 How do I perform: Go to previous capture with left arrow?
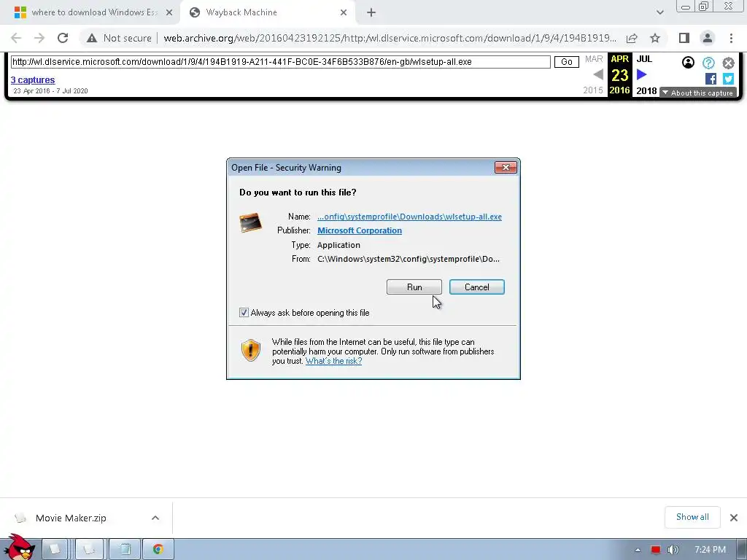tap(598, 75)
